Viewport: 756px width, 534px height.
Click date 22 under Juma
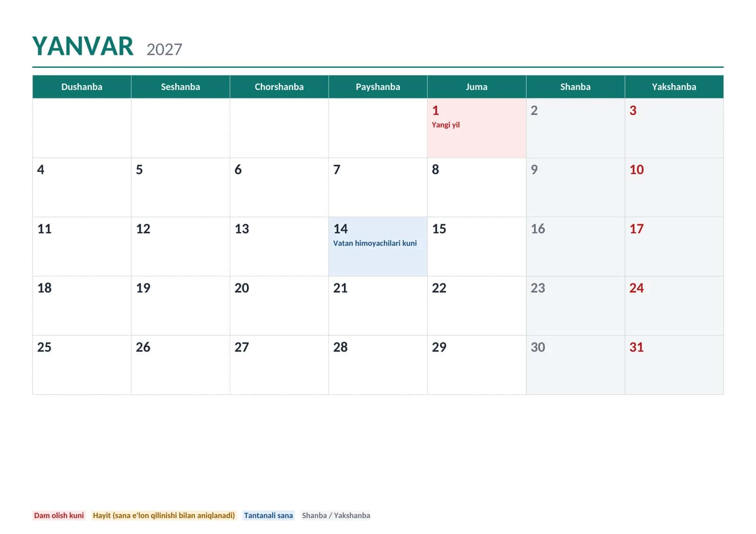coord(439,288)
